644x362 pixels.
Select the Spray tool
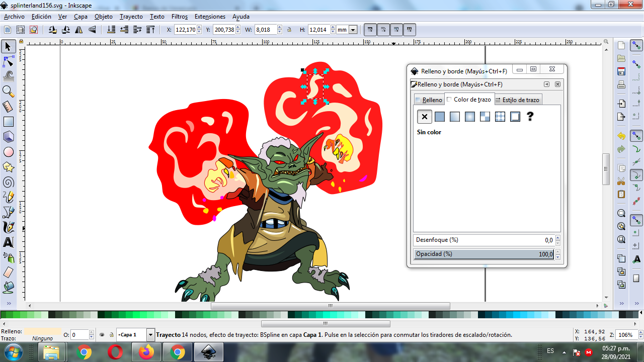click(x=8, y=257)
